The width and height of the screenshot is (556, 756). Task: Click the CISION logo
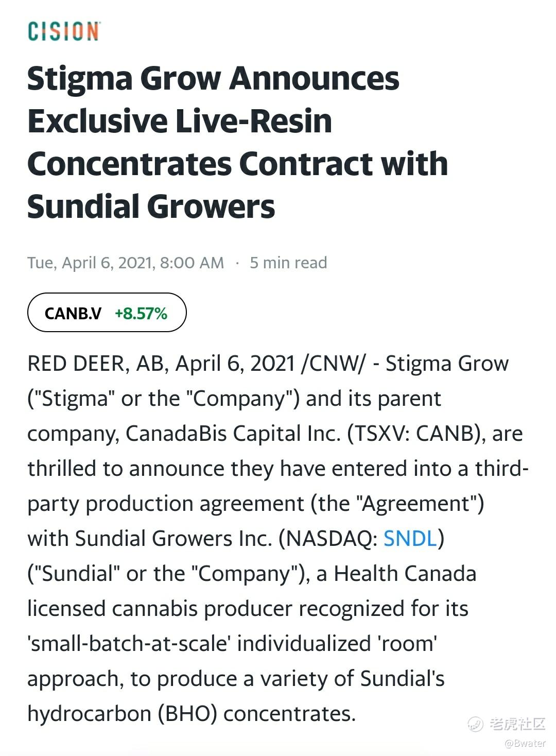[x=64, y=31]
